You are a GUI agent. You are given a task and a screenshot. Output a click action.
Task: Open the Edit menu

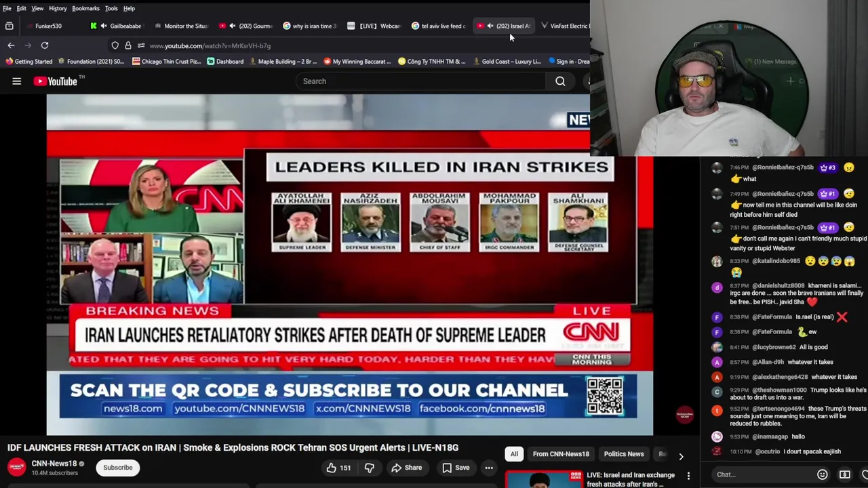pos(22,8)
